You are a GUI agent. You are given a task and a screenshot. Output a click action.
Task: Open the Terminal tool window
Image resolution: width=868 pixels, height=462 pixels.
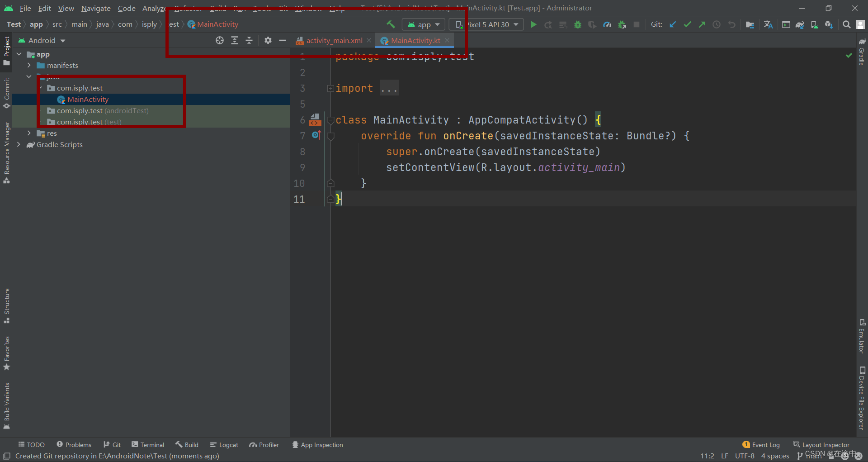tap(148, 445)
